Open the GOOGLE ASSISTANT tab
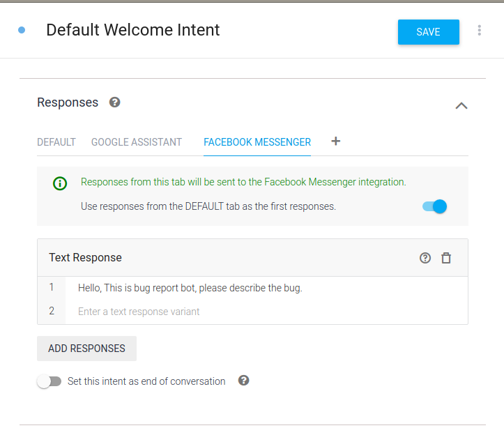Viewport: 504px width, 428px height. tap(137, 142)
